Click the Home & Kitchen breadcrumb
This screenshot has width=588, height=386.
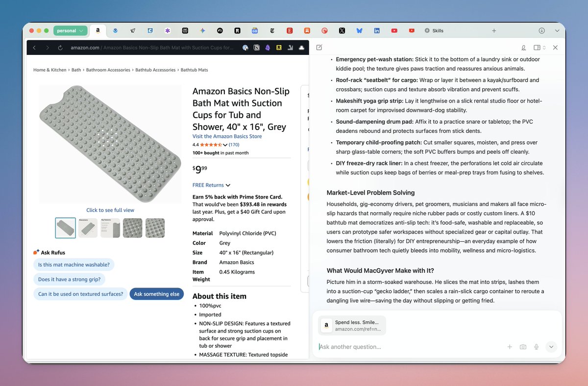point(49,70)
